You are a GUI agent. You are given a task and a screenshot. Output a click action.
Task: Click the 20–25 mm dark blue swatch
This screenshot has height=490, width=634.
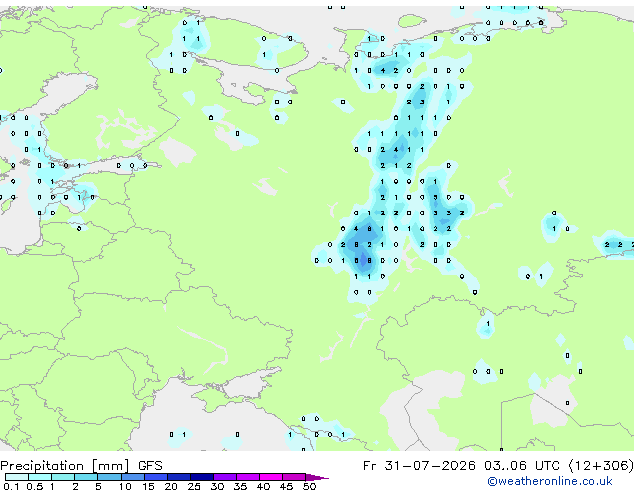[178, 477]
